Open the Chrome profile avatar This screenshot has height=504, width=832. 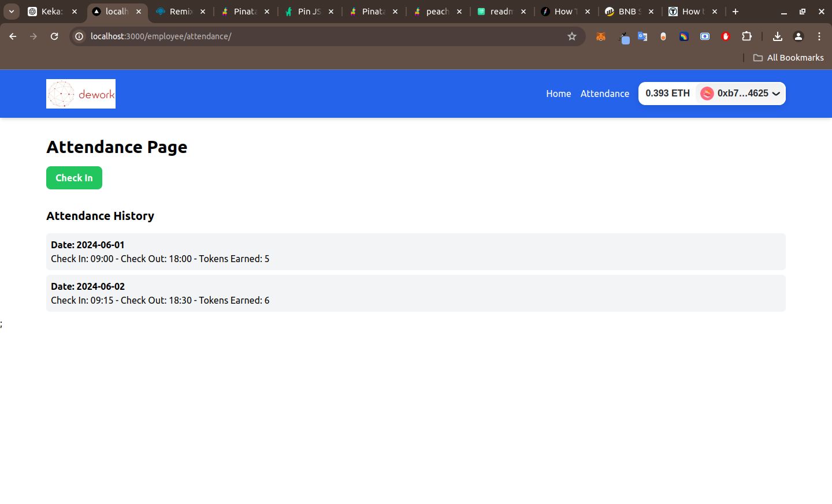click(x=798, y=36)
